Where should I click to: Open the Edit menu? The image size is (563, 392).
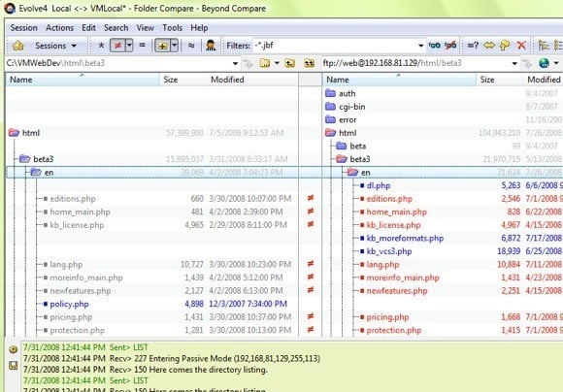[x=88, y=27]
